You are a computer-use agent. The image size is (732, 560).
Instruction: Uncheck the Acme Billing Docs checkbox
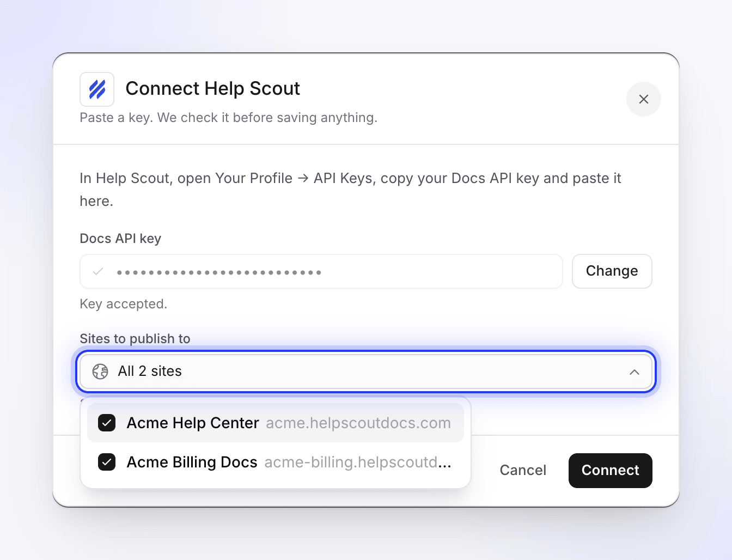pyautogui.click(x=107, y=462)
